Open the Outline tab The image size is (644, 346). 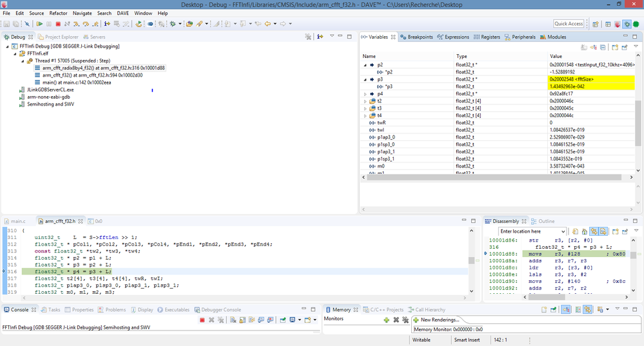click(x=543, y=221)
